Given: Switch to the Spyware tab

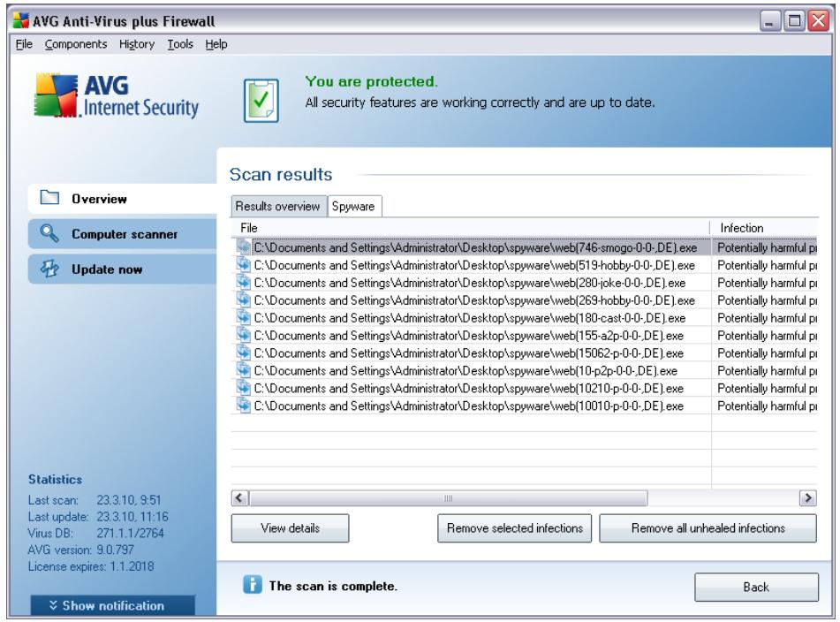Looking at the screenshot, I should tap(353, 206).
